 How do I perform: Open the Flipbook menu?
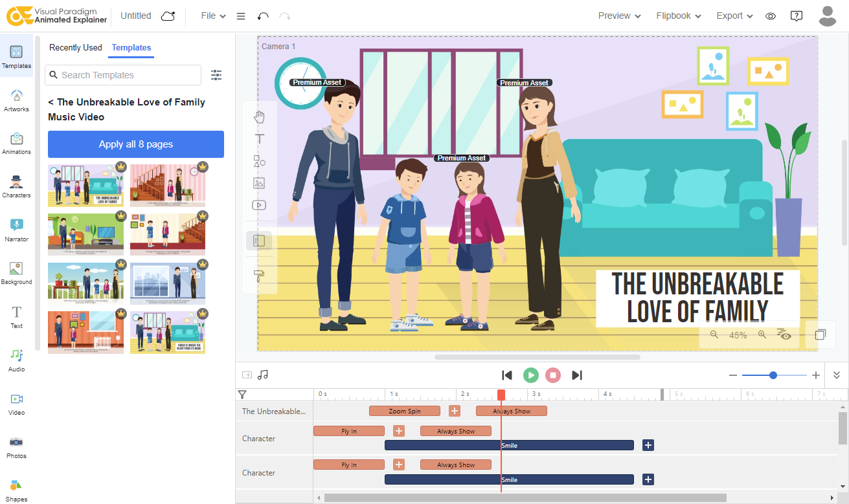(679, 16)
